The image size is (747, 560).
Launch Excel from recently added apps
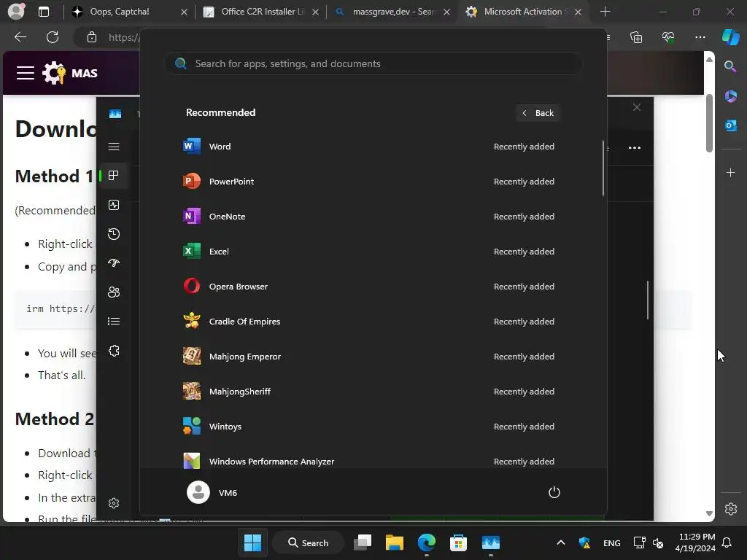370,252
